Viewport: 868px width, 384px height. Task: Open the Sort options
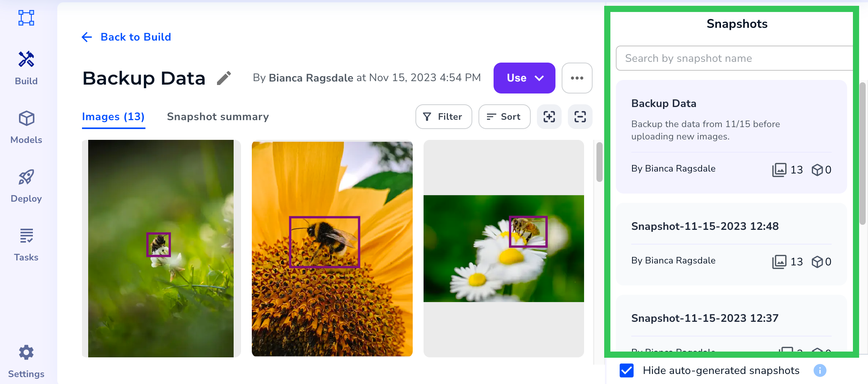pyautogui.click(x=504, y=117)
